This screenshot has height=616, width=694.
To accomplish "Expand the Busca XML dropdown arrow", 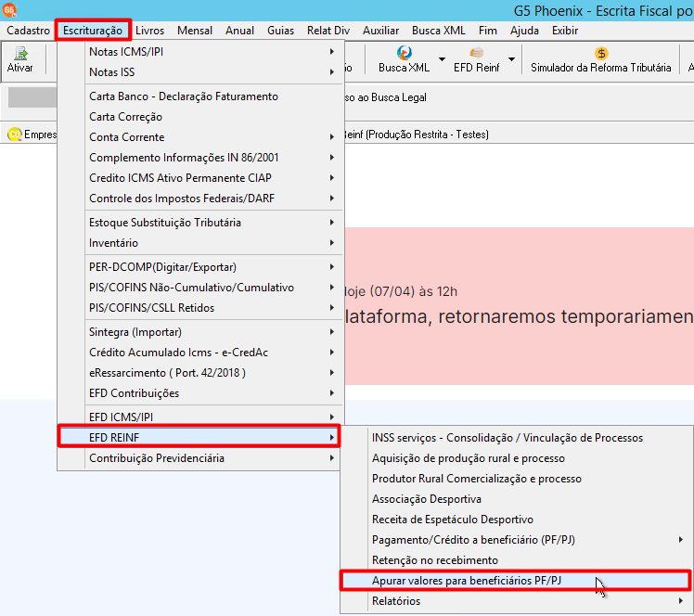I will (442, 59).
